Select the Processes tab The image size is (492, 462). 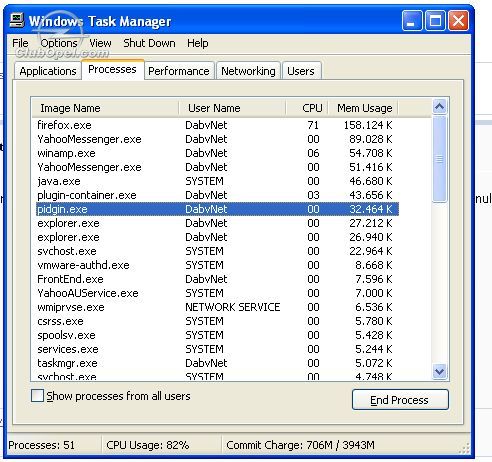(112, 69)
